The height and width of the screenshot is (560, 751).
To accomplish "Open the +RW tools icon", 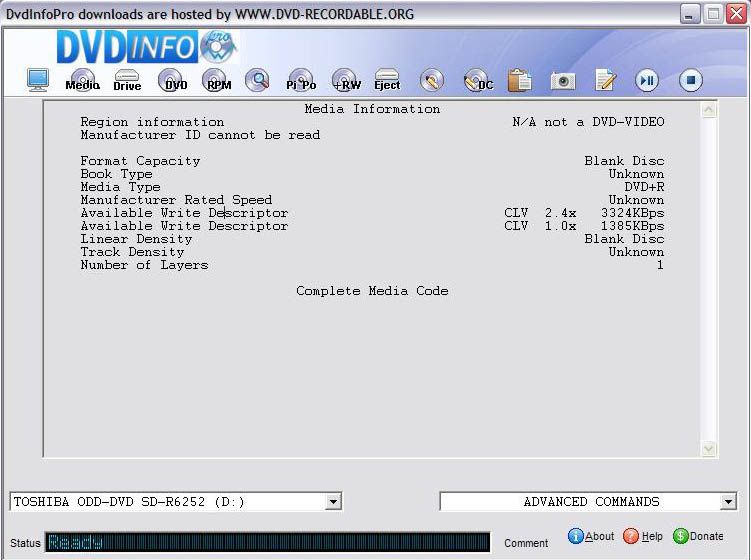I will [x=346, y=81].
